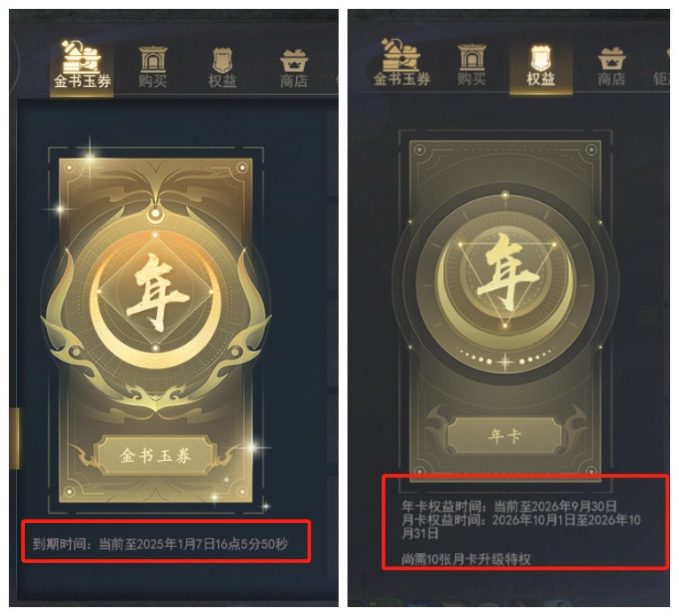Viewport: 679px width, 616px height.
Task: Click the 到期时间 expiry text line
Action: [160, 543]
